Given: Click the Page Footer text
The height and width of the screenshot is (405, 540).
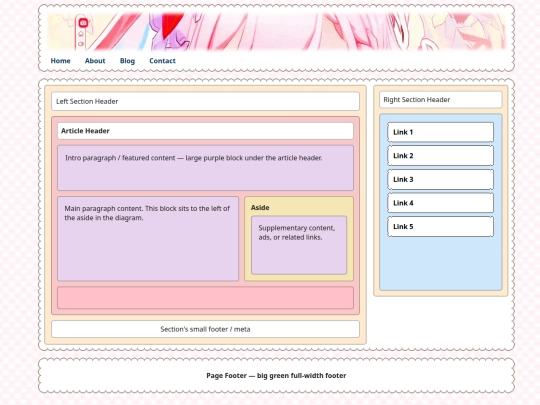Looking at the screenshot, I should (x=276, y=375).
